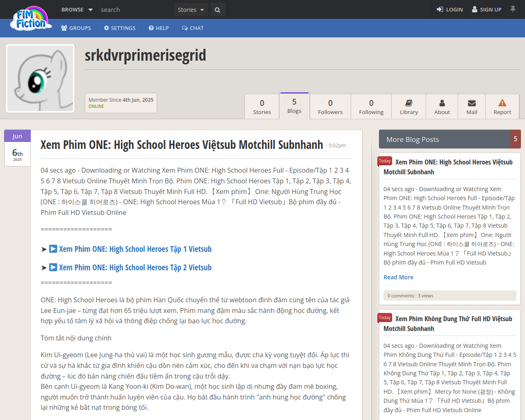525x420 pixels.
Task: Switch to the Stories tab
Action: (x=262, y=107)
